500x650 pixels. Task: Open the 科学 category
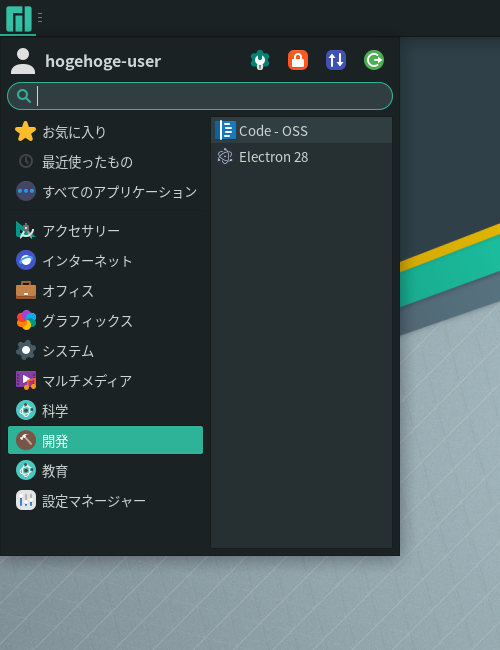point(105,411)
